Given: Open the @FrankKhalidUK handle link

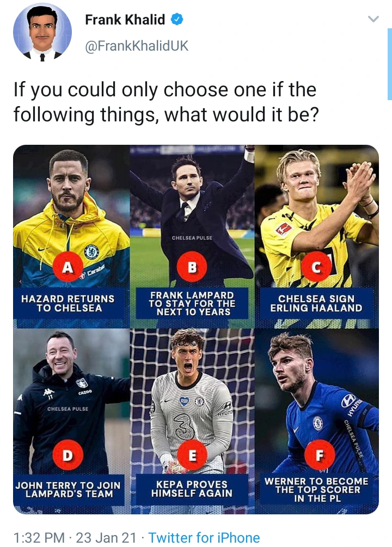Looking at the screenshot, I should (x=137, y=46).
